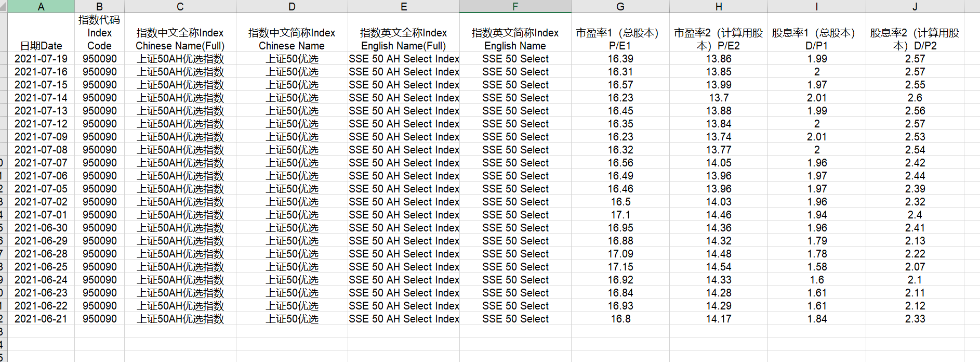Screen dimensions: 980x362
Task: Select column I header
Action: pos(817,6)
